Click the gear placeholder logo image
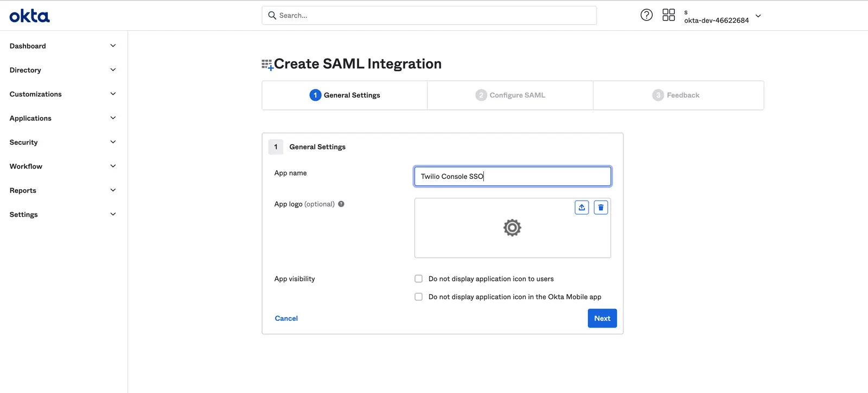The height and width of the screenshot is (393, 868). [x=512, y=228]
